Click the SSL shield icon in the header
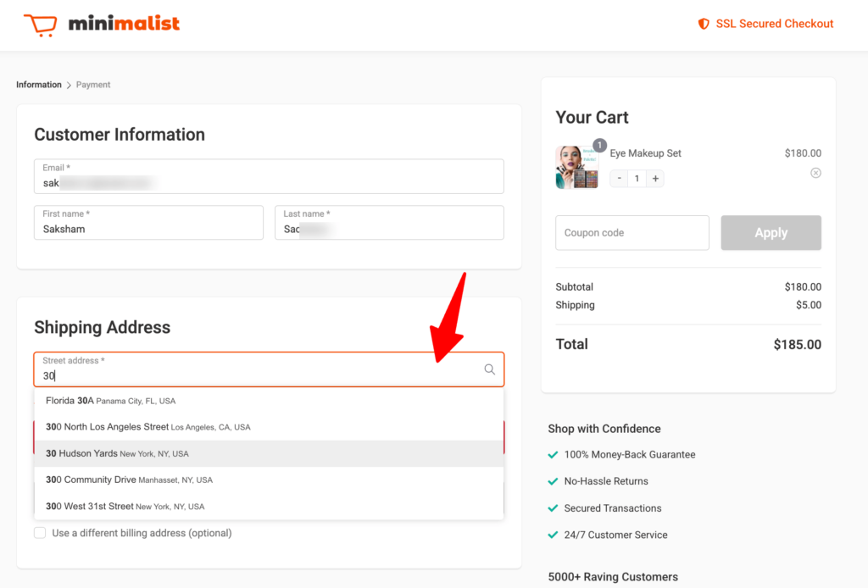 pyautogui.click(x=704, y=24)
